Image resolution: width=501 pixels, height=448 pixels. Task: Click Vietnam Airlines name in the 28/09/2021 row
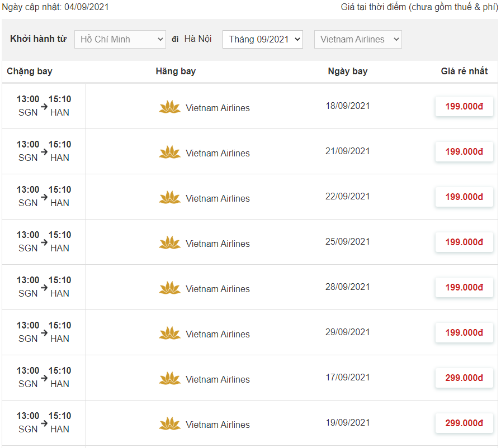coord(218,289)
